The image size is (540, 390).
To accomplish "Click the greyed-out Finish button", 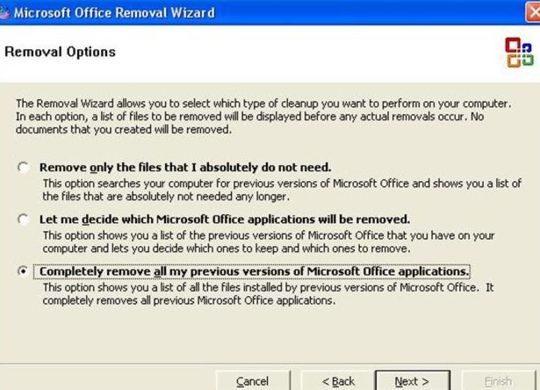I will pos(498,381).
